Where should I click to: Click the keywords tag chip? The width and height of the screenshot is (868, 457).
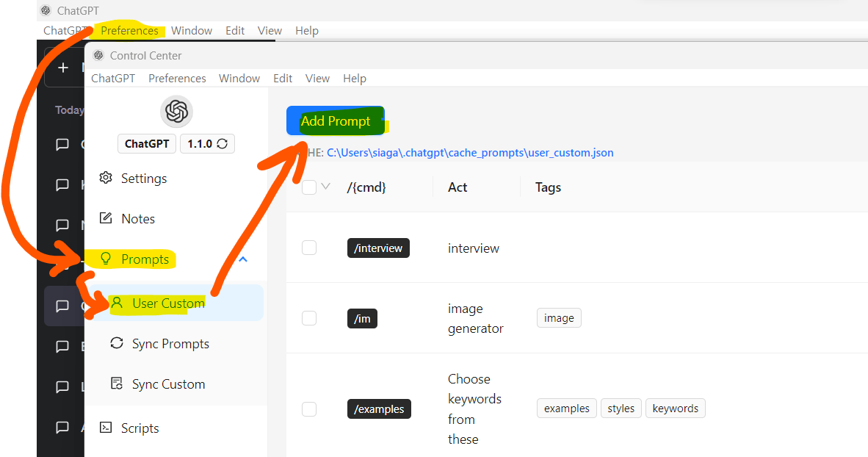pyautogui.click(x=676, y=409)
